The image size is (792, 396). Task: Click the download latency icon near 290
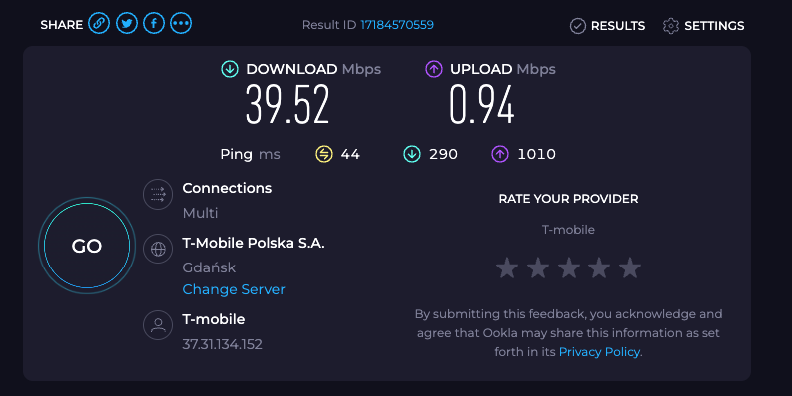tap(412, 154)
